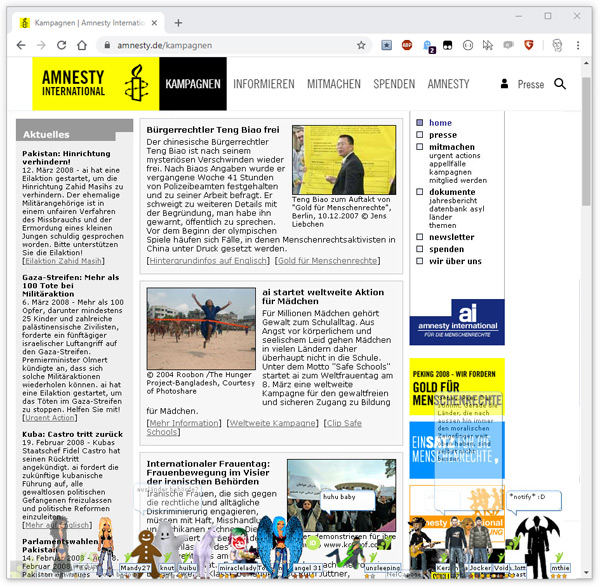Click the Amnesty International yellow logo
The height and width of the screenshot is (586, 600).
tap(96, 84)
